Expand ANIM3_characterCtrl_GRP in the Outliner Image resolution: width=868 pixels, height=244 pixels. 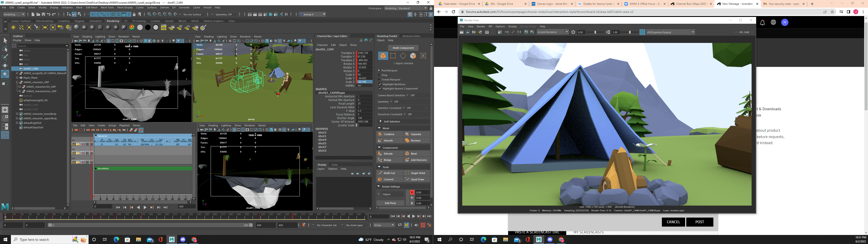(x=19, y=87)
